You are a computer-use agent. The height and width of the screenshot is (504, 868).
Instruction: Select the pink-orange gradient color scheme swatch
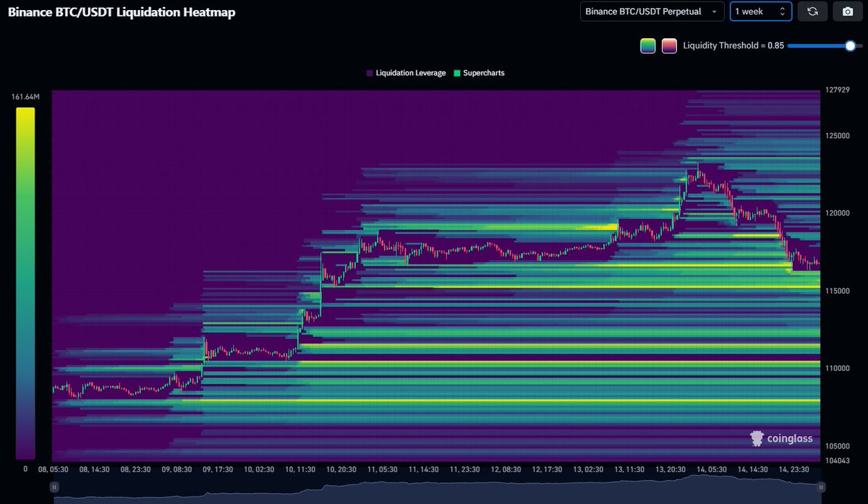click(x=669, y=46)
